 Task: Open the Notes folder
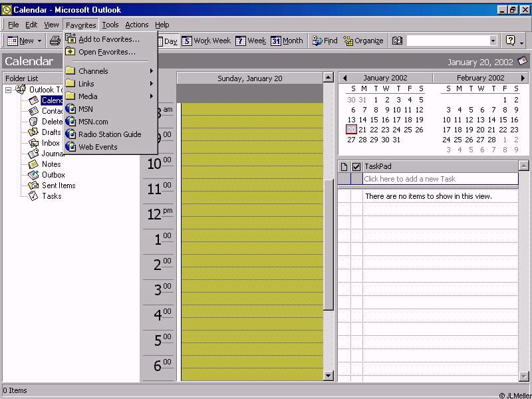coord(51,164)
